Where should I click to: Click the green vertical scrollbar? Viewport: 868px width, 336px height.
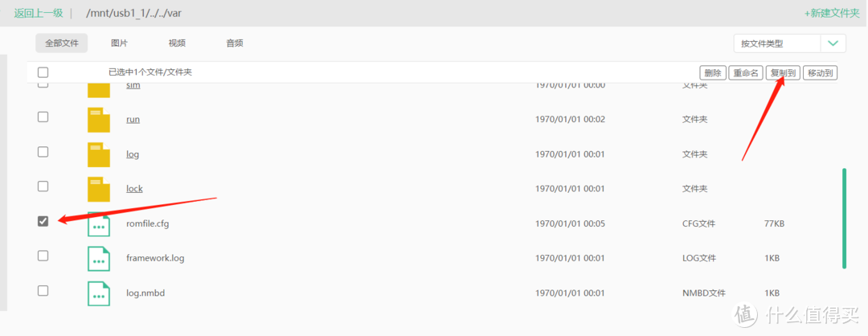(x=844, y=219)
